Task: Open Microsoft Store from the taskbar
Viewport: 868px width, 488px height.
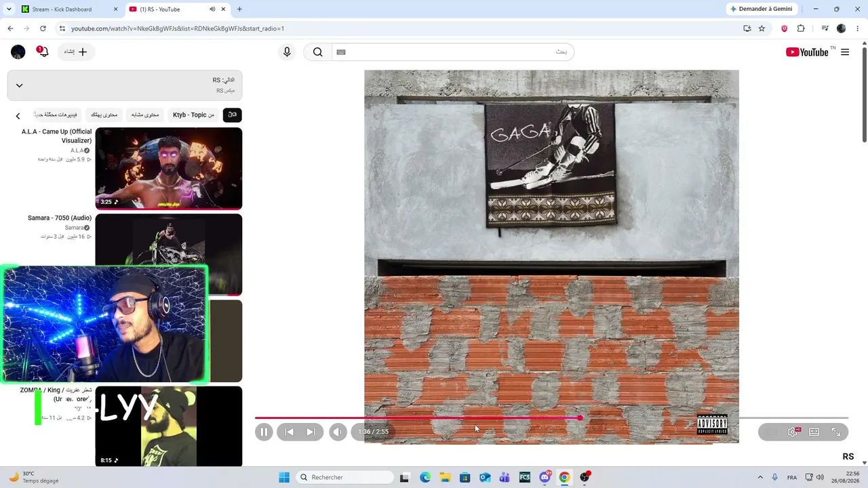Action: [x=465, y=477]
